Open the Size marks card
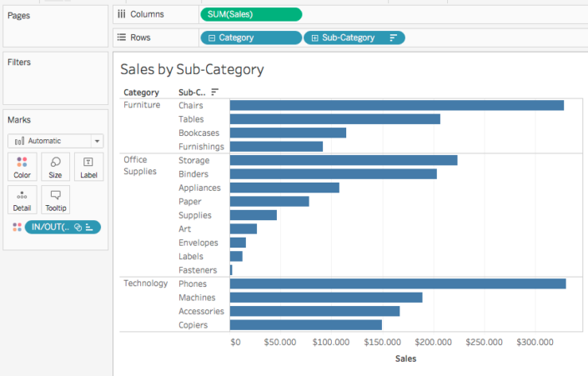 pyautogui.click(x=55, y=167)
